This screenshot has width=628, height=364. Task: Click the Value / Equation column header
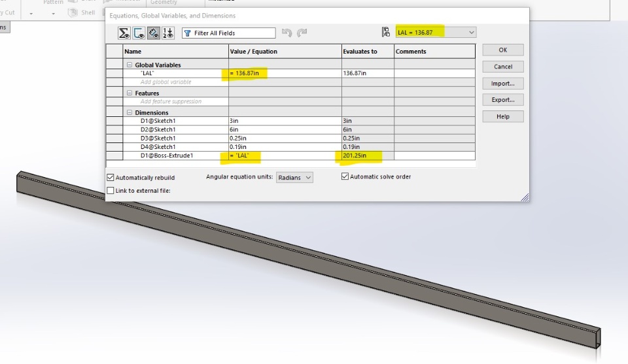coord(285,51)
